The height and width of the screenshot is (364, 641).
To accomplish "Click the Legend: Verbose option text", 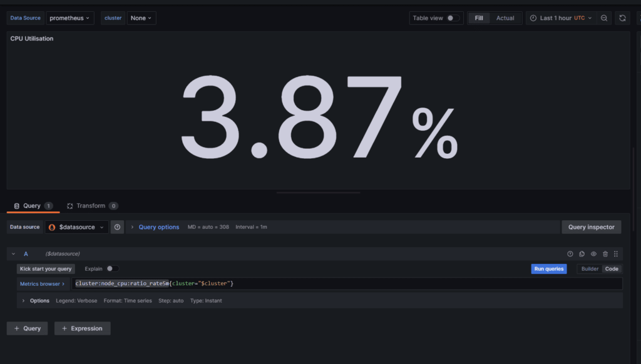I will (x=76, y=301).
